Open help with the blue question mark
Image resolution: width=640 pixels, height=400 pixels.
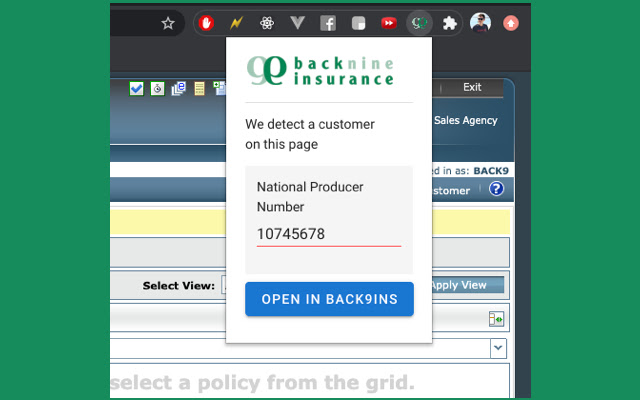click(x=496, y=189)
